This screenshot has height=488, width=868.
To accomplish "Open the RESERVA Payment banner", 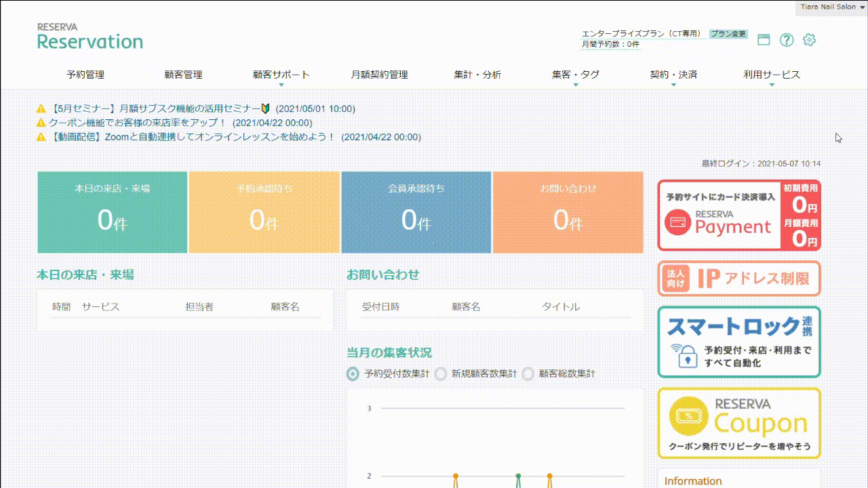I will click(x=739, y=216).
